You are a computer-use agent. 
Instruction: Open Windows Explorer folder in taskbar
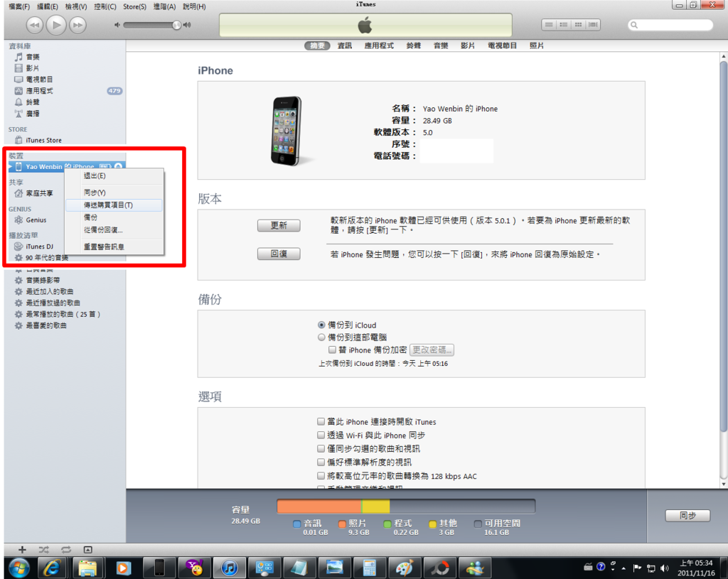coord(87,568)
